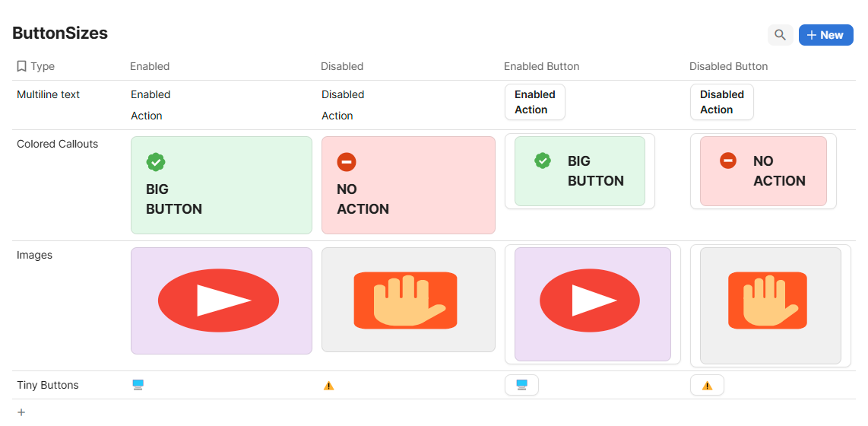Click the play image in the Enabled column
Viewport: 868px width, 426px height.
pos(220,300)
